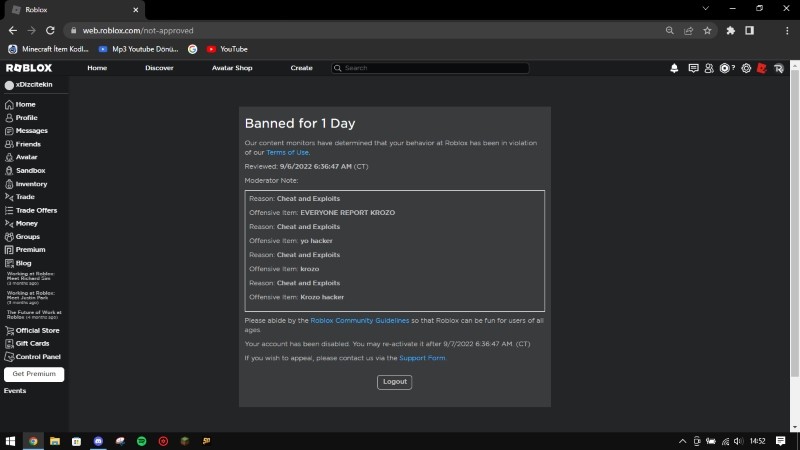Open File Explorer from the taskbar
The image size is (800, 450).
coord(55,441)
